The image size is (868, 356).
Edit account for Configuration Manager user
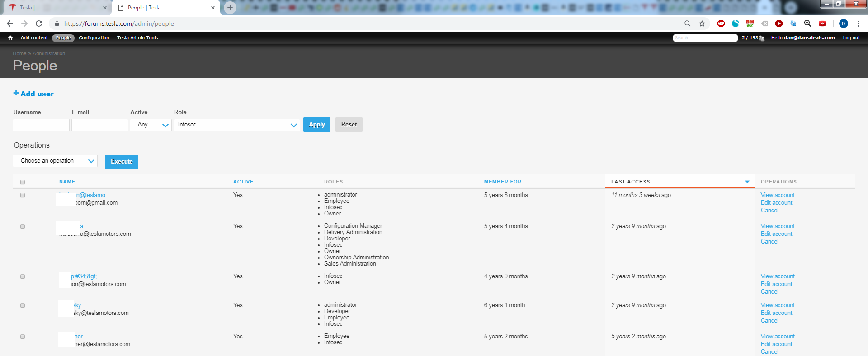[x=776, y=234]
